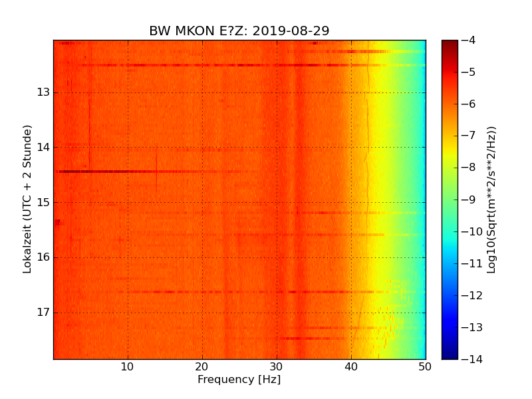532x399 pixels.
Task: Click the x-axis tick label 20
Action: coord(202,367)
